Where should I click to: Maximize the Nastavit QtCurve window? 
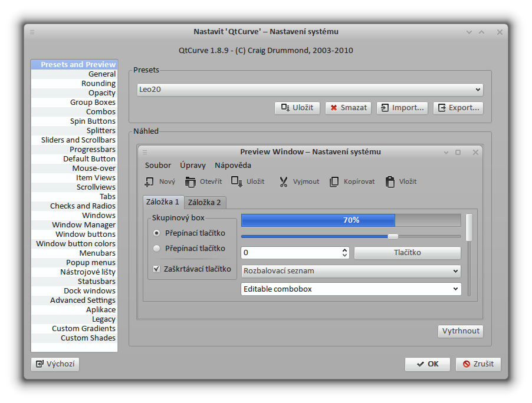click(481, 32)
